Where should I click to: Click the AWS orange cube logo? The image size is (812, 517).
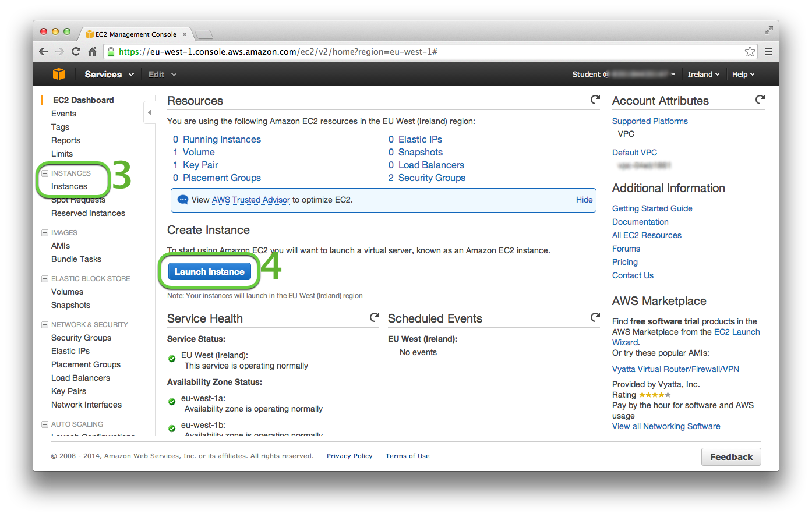59,74
